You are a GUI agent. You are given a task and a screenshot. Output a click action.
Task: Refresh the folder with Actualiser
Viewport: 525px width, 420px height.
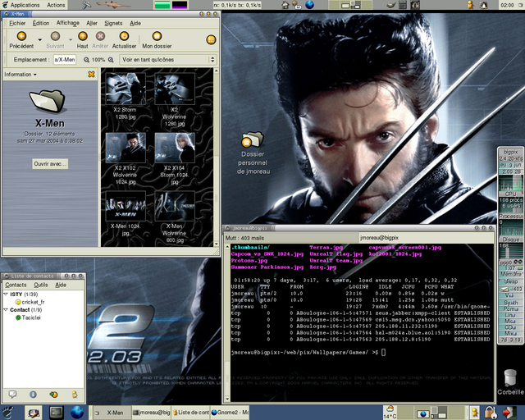[x=124, y=40]
